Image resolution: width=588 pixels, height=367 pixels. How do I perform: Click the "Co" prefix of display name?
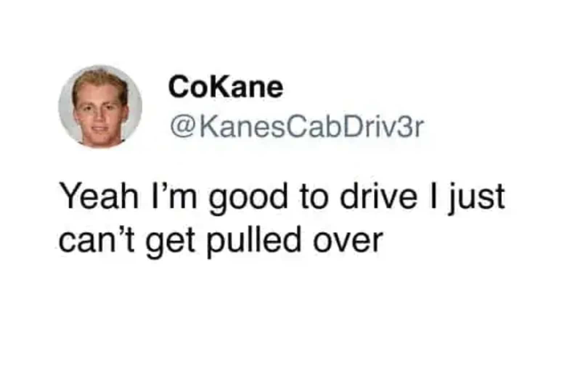(x=189, y=87)
